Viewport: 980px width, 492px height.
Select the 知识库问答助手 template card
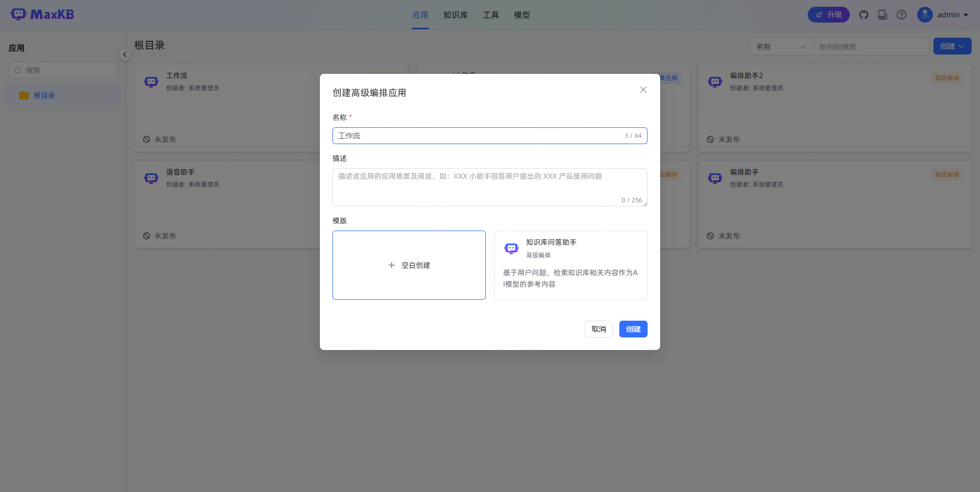tap(571, 265)
